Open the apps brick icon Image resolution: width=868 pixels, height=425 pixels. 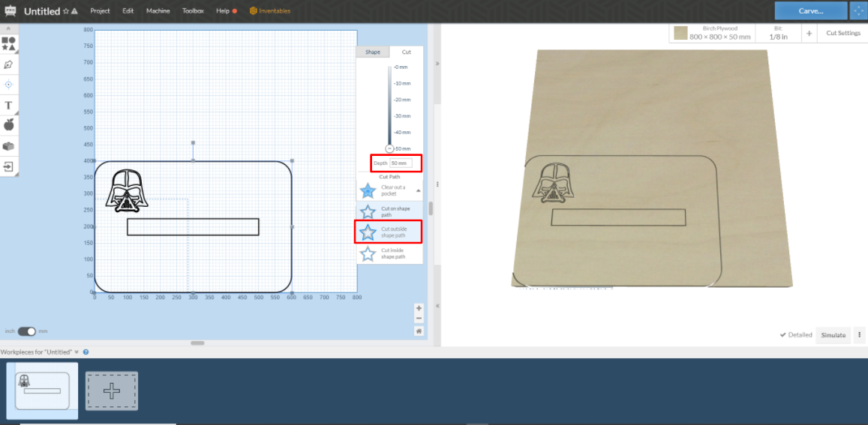(8, 146)
